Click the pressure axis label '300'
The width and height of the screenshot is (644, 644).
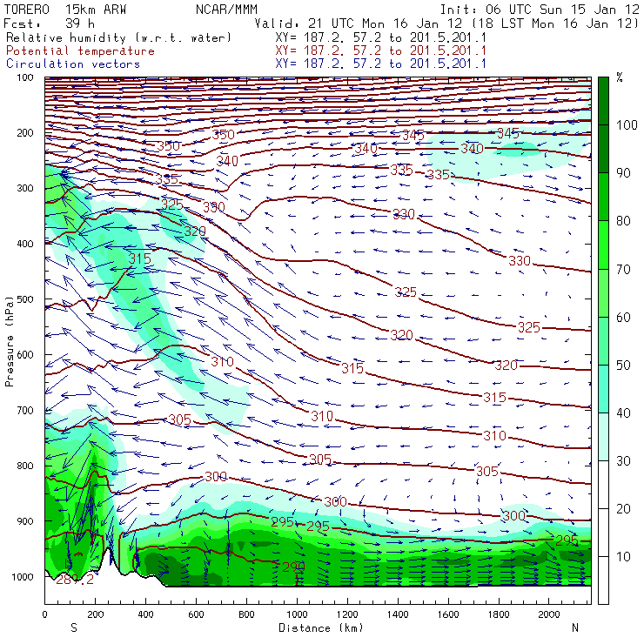click(x=24, y=188)
